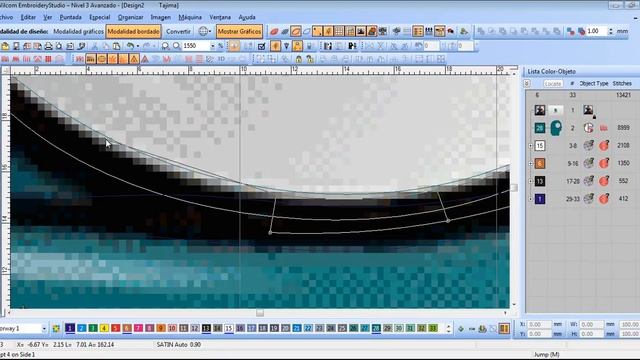The height and width of the screenshot is (360, 640).
Task: Click the palette editor icon beside colorway
Action: (x=56, y=329)
